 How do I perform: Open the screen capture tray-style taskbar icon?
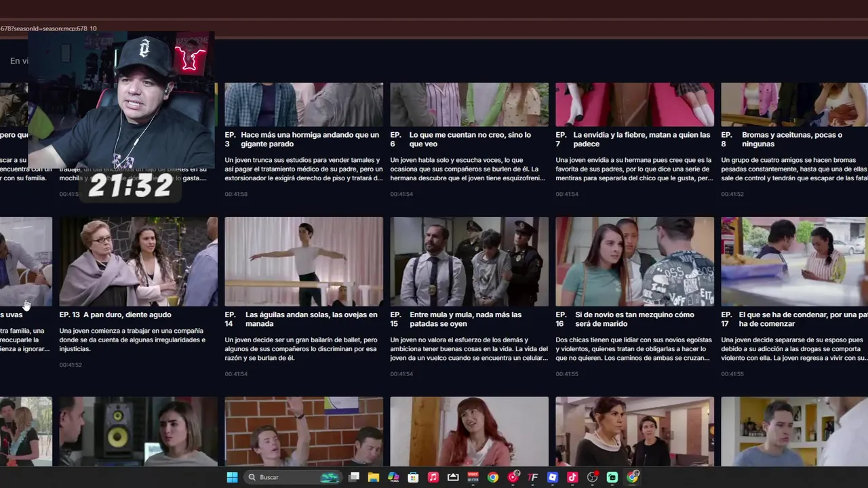coord(453,477)
